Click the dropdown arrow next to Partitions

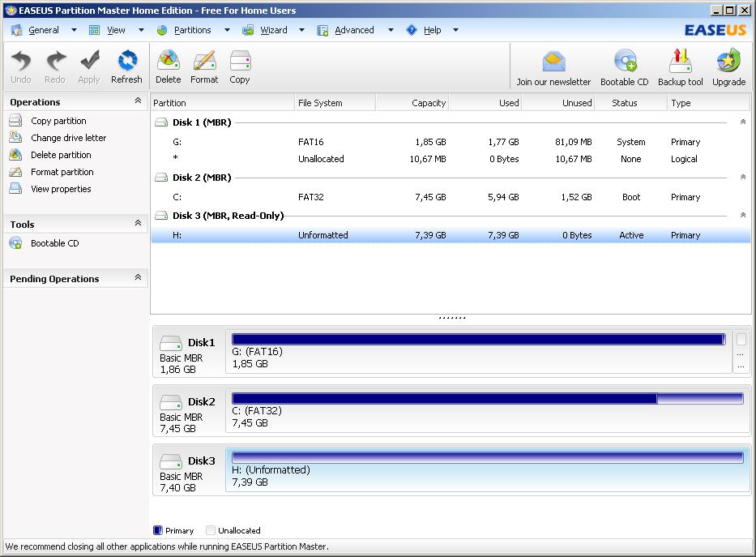point(227,30)
